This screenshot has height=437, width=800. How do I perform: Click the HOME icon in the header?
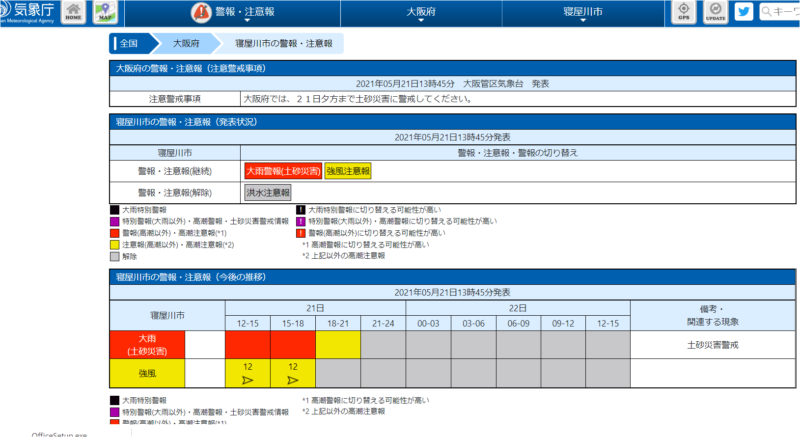pos(73,13)
